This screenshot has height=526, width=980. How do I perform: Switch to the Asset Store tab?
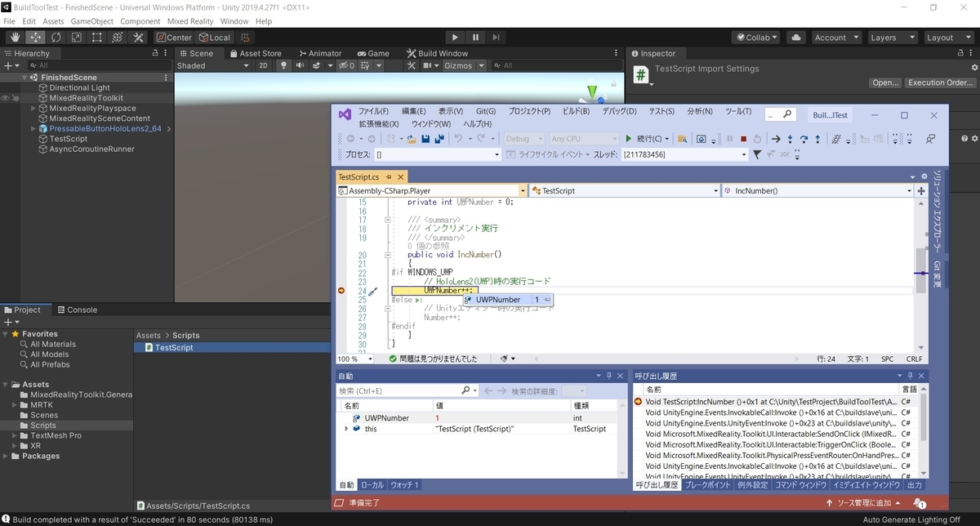[255, 53]
